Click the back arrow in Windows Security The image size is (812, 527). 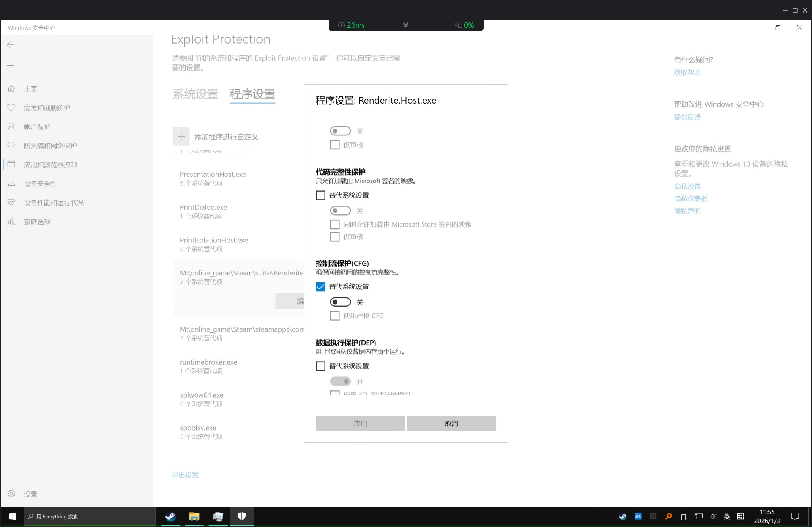click(x=11, y=45)
